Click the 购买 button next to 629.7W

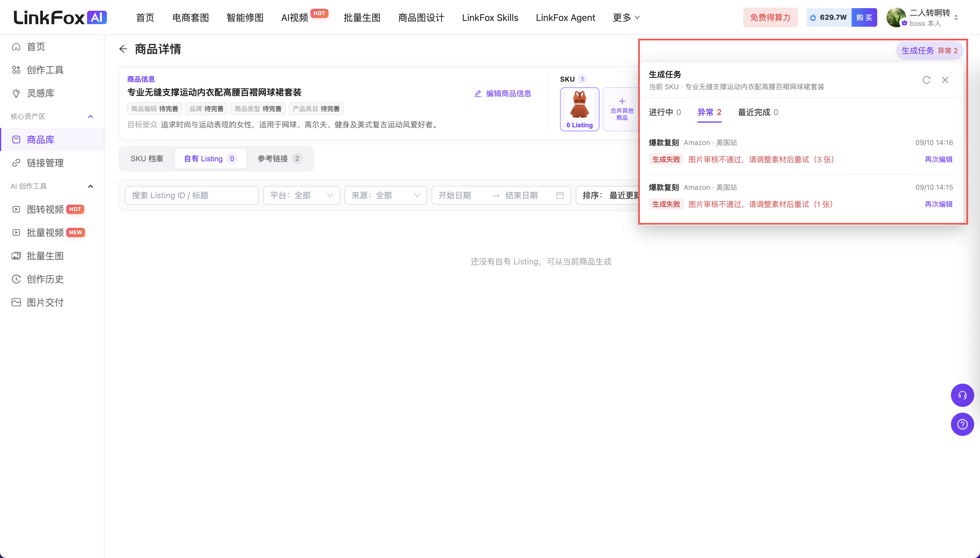point(864,18)
